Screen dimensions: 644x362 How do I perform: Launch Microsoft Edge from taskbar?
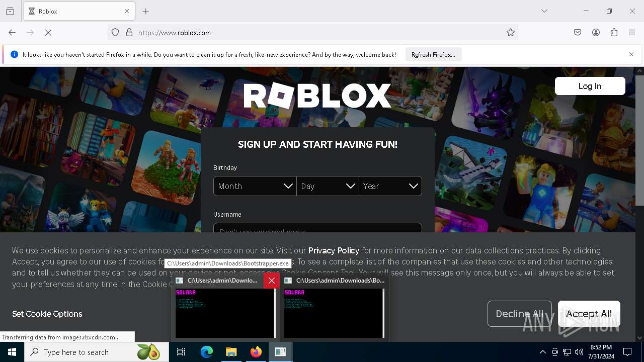tap(207, 352)
